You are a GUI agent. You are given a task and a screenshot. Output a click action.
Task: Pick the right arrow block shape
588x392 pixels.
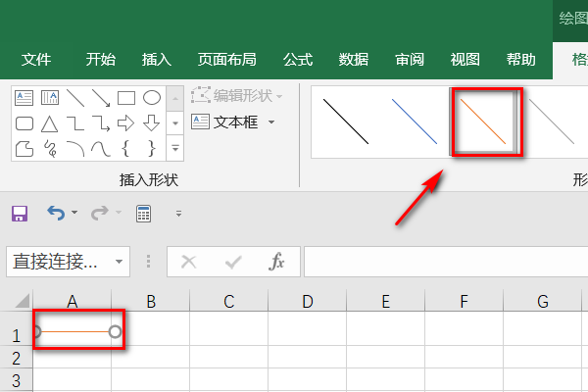(x=125, y=123)
